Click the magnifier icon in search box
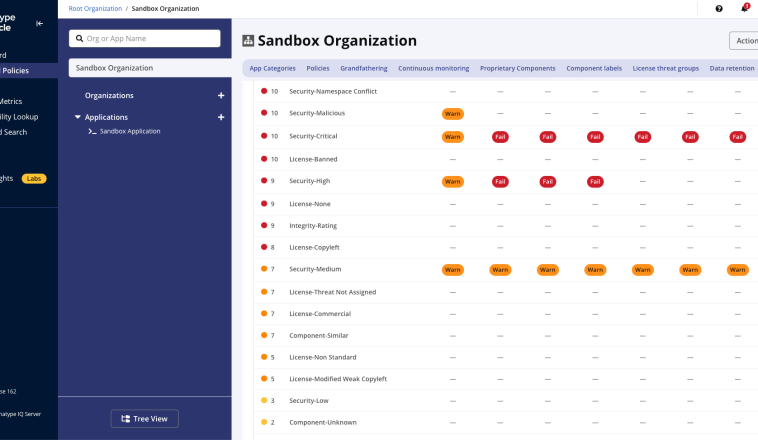The image size is (758, 440). pos(77,38)
